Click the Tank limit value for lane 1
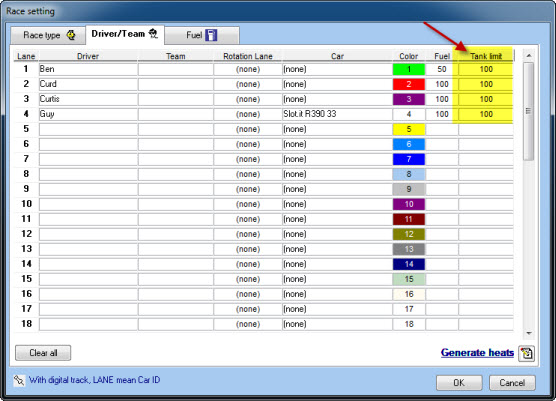 tap(486, 69)
